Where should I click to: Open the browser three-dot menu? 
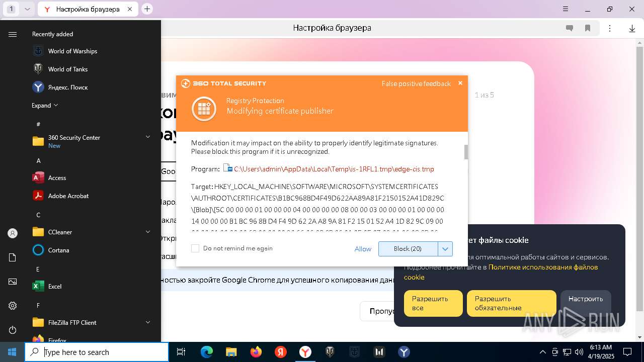pos(610,28)
